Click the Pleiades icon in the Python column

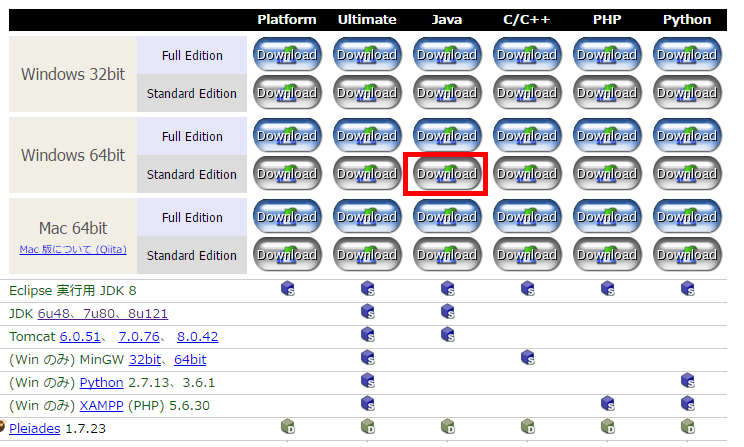coord(687,428)
